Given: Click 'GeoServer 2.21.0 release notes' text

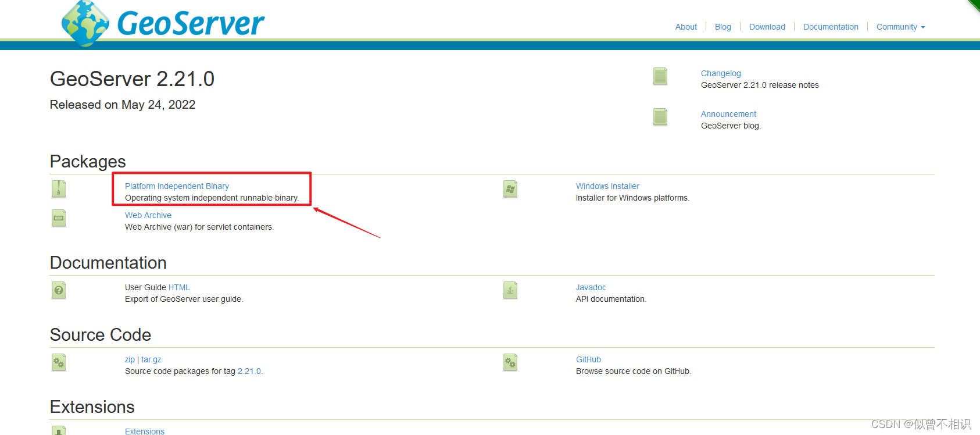Looking at the screenshot, I should [760, 85].
